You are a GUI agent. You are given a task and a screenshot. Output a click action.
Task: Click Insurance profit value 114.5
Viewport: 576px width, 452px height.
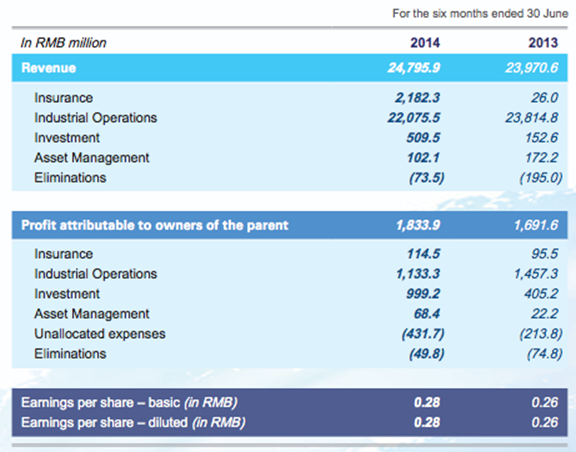pos(423,254)
